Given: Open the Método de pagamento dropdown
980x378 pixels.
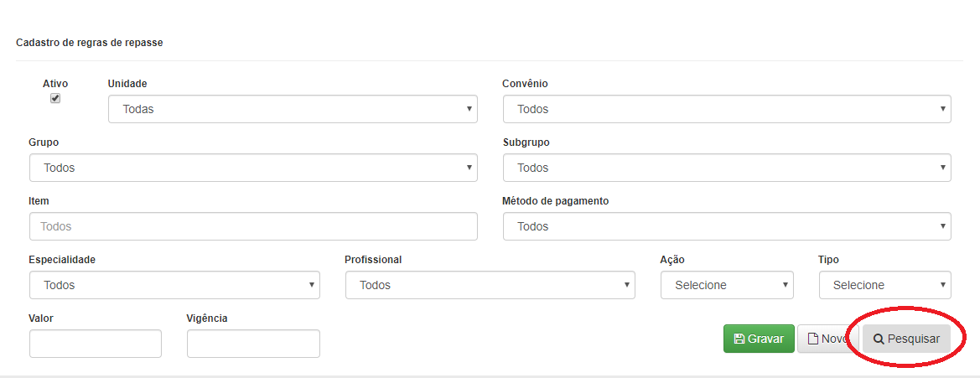Looking at the screenshot, I should click(727, 226).
